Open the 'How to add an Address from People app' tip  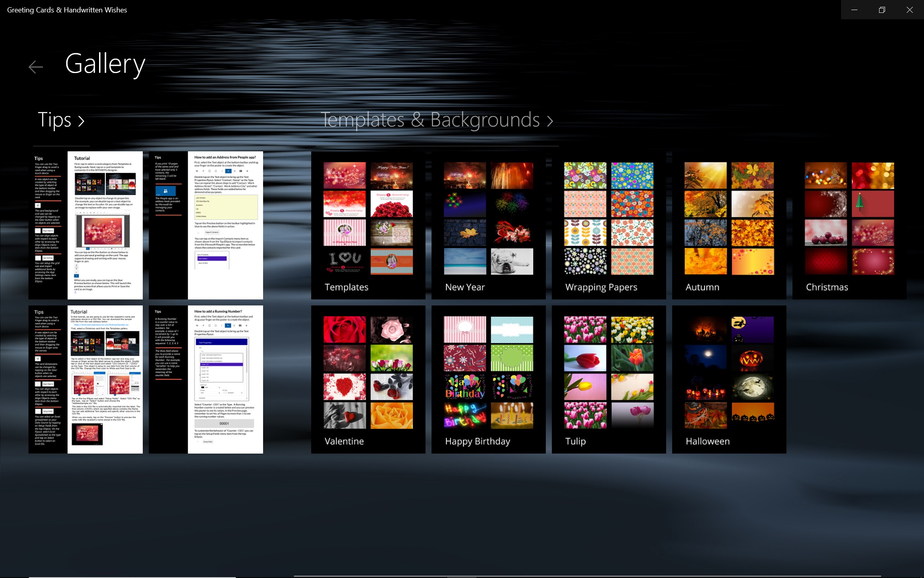(206, 225)
